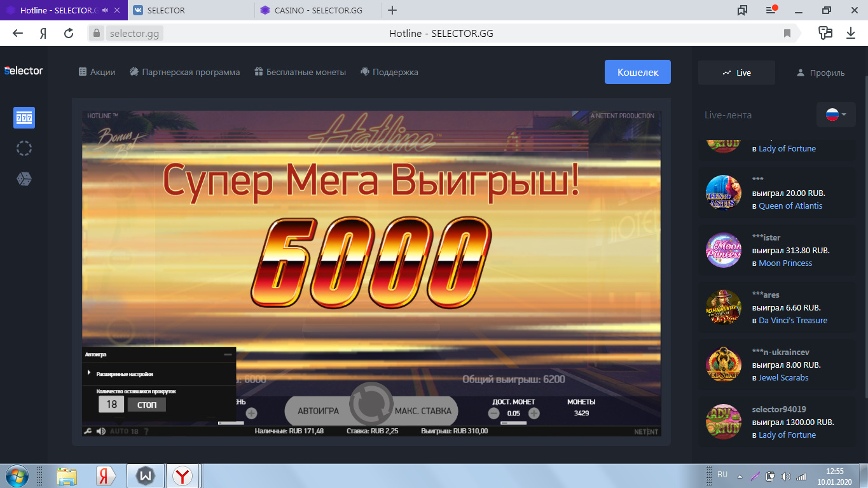The width and height of the screenshot is (868, 488).
Task: Collapse the Автоигра panel with the dash
Action: pyautogui.click(x=228, y=354)
